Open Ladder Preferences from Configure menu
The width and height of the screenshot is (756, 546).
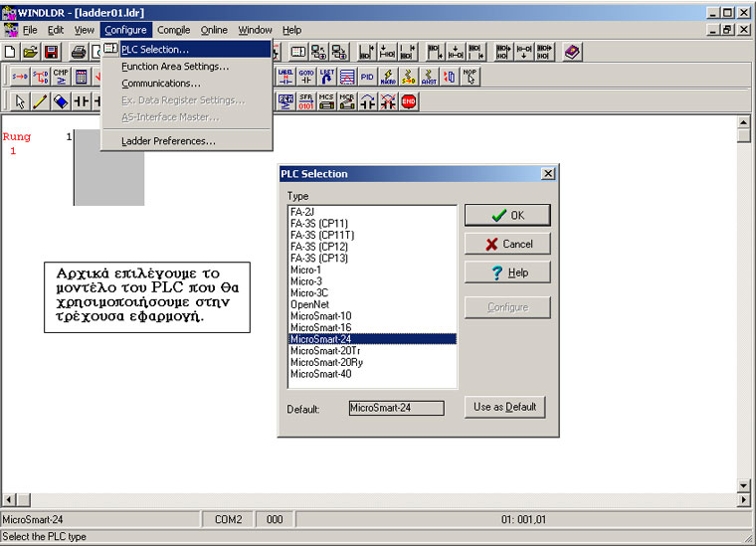168,141
